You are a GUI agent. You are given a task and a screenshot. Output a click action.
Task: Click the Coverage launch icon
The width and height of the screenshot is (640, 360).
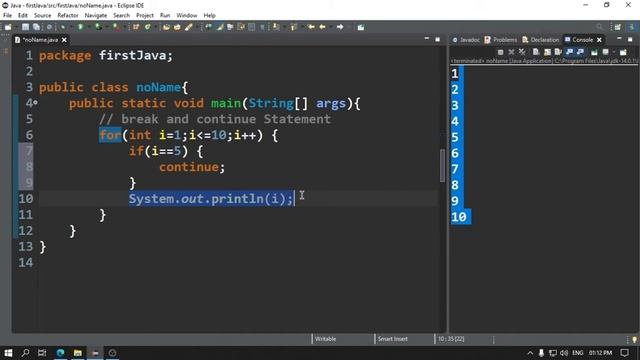click(x=98, y=27)
